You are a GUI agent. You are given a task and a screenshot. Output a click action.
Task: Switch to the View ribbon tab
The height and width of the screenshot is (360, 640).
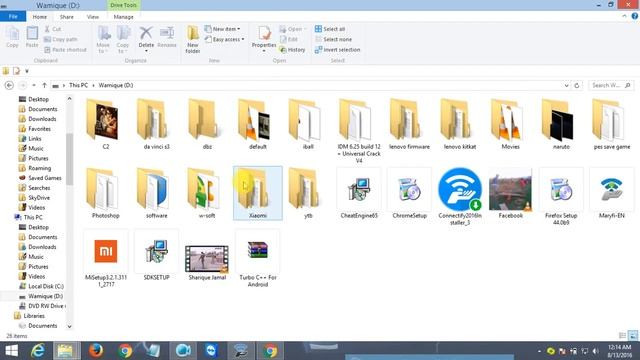pos(93,17)
